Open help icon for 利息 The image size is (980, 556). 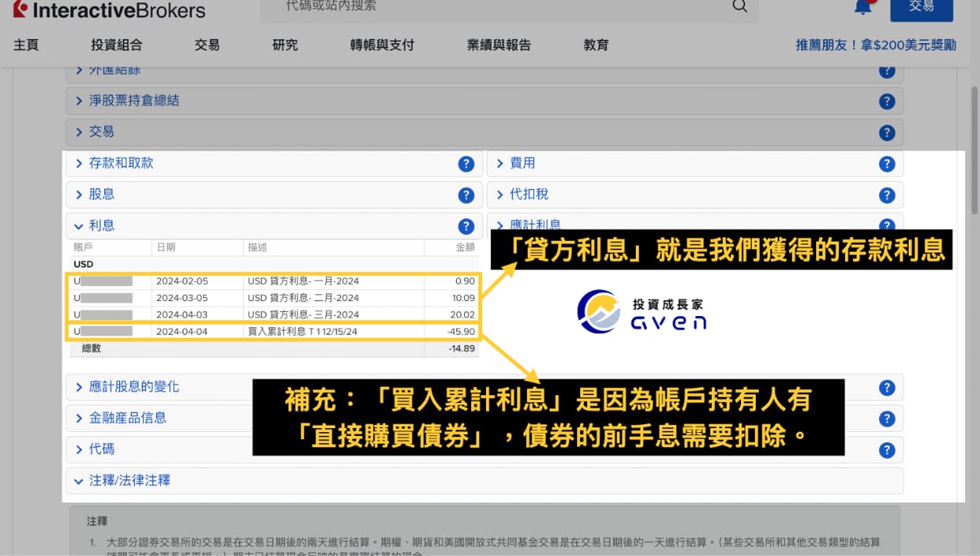point(466,227)
